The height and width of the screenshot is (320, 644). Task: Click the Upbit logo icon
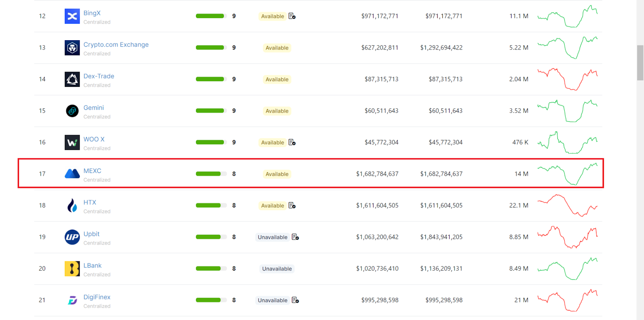(x=72, y=237)
